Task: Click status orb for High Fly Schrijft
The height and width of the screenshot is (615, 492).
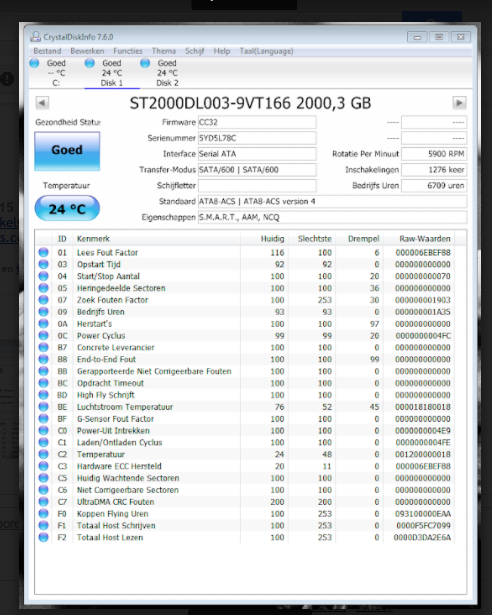Action: click(44, 395)
